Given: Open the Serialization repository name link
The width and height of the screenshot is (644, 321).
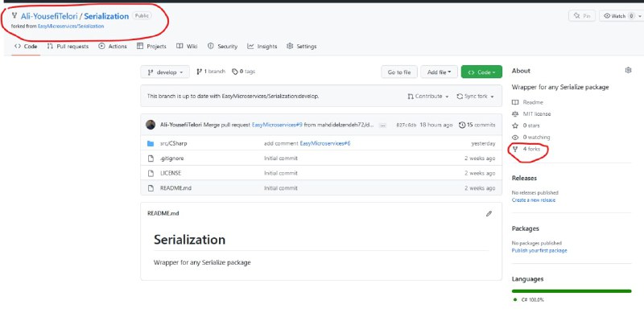Looking at the screenshot, I should [x=106, y=16].
